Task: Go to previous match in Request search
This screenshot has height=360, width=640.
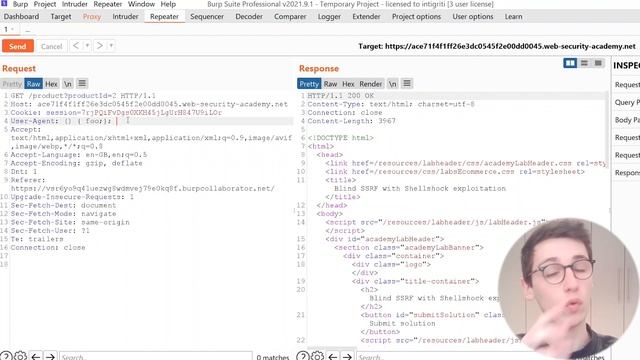Action: point(36,356)
